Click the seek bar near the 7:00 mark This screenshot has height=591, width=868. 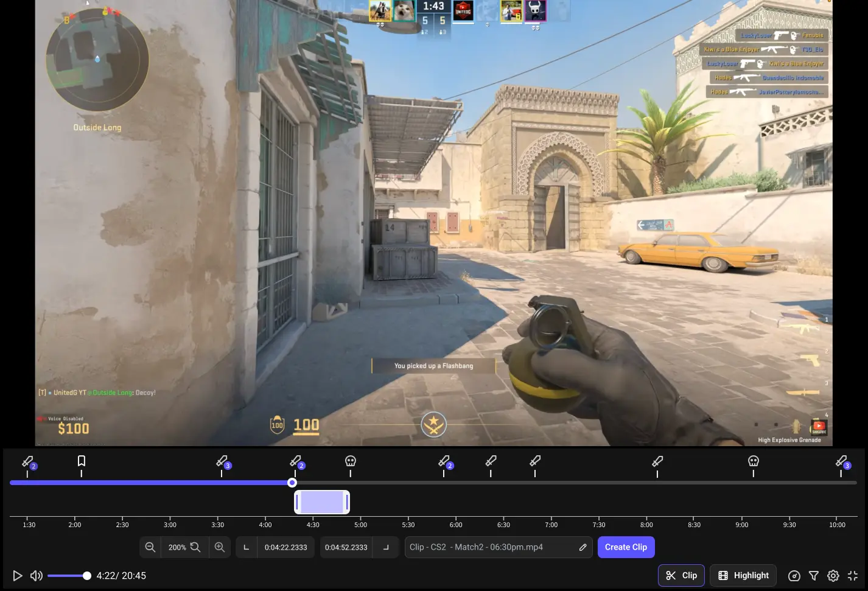pos(551,483)
